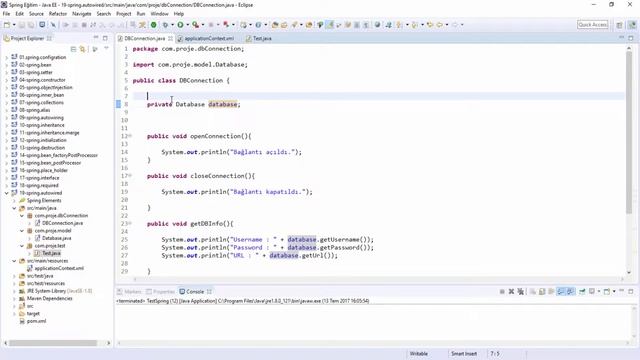Toggle Mark Occurrences in main toolbar

coord(329,25)
